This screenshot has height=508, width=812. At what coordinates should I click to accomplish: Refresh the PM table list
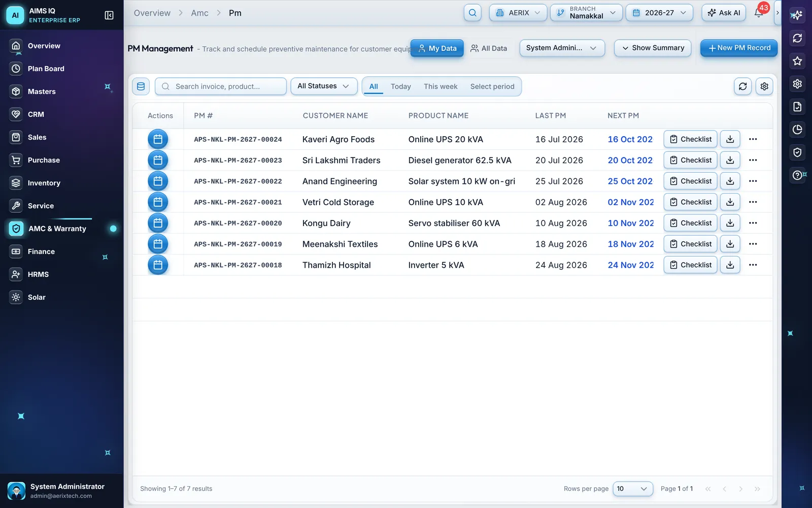(x=742, y=86)
